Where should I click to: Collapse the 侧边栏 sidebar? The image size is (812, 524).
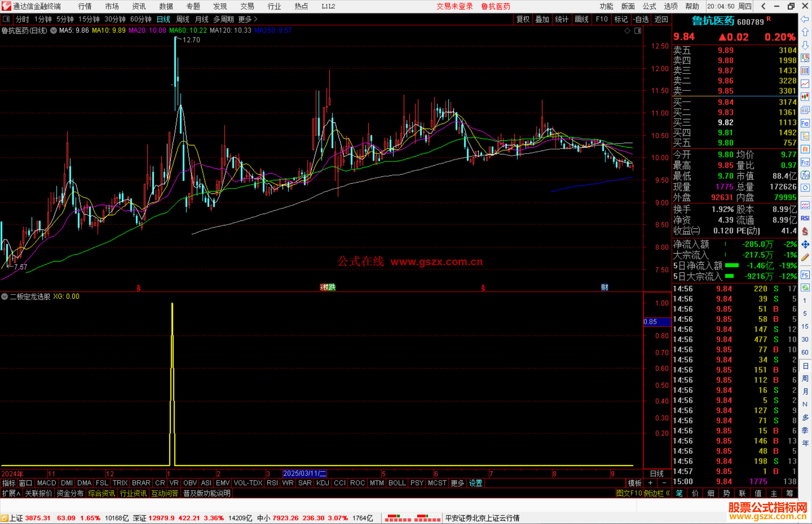tap(657, 493)
